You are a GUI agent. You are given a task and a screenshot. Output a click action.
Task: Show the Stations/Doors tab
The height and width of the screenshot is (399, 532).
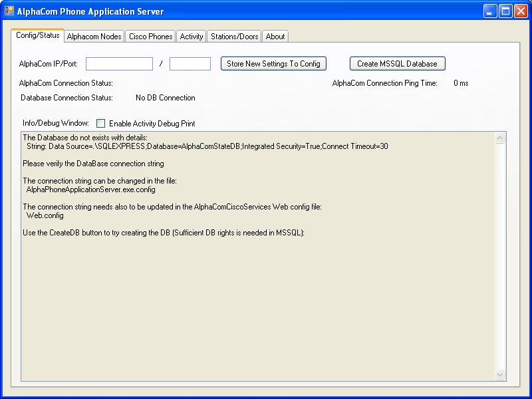[234, 37]
